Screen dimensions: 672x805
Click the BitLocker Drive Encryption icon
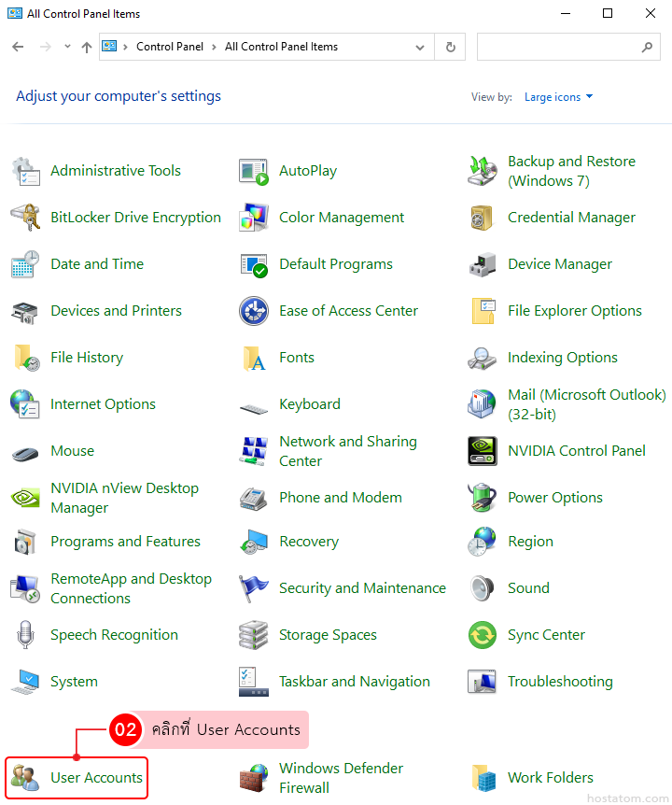click(25, 218)
